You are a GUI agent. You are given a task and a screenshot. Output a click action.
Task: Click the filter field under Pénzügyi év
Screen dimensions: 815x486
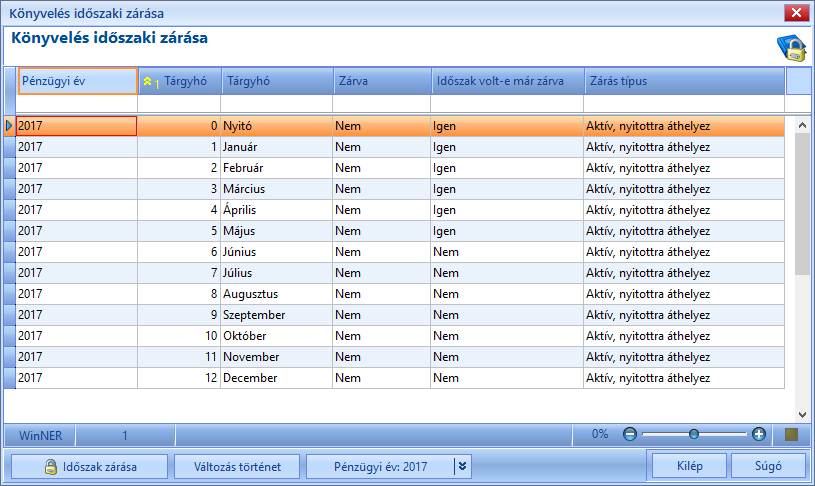click(76, 103)
